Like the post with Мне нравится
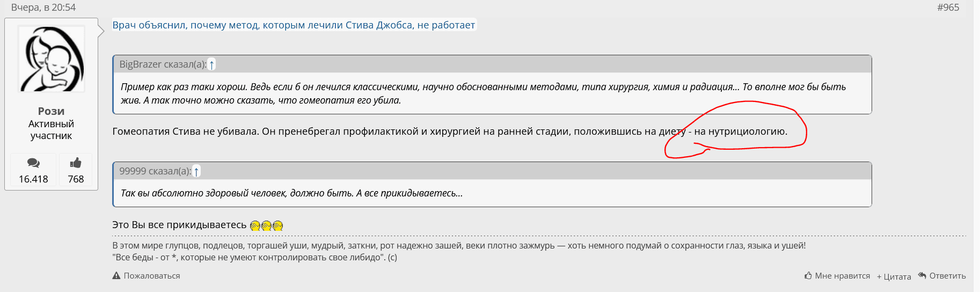This screenshot has height=292, width=980. coord(837,276)
